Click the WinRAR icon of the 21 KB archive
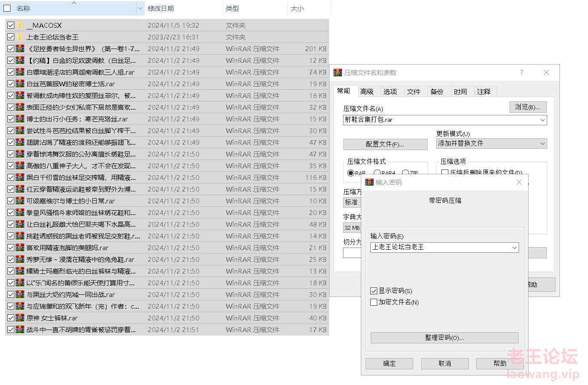The image size is (588, 385). tap(20, 248)
